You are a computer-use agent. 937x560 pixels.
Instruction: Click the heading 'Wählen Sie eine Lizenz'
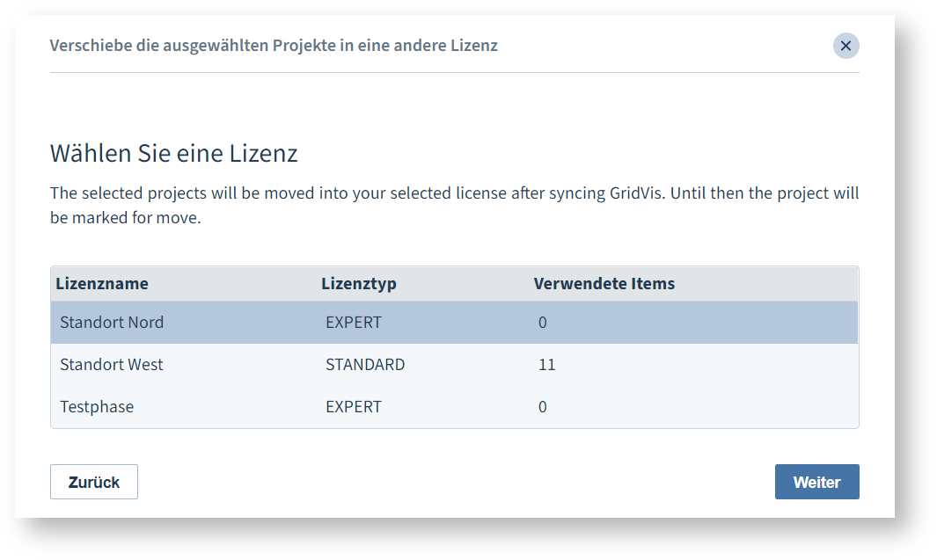(x=174, y=154)
